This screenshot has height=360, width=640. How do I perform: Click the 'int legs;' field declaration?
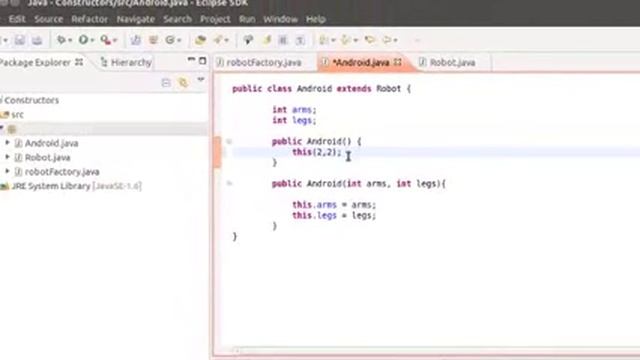tap(294, 120)
